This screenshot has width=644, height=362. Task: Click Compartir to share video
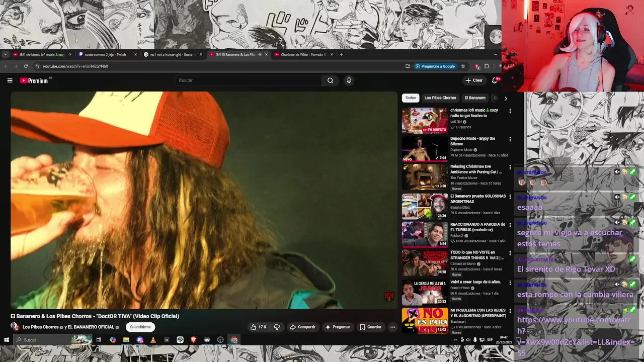click(x=302, y=327)
